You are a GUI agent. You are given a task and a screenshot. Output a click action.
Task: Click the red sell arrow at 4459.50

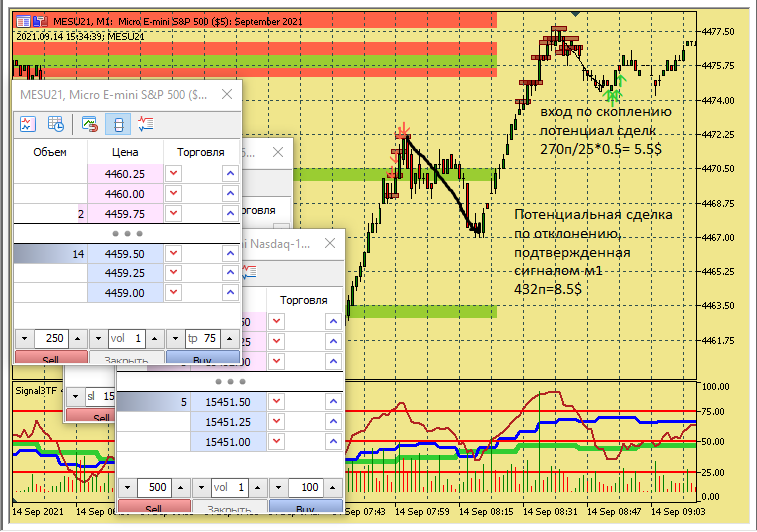click(x=174, y=254)
